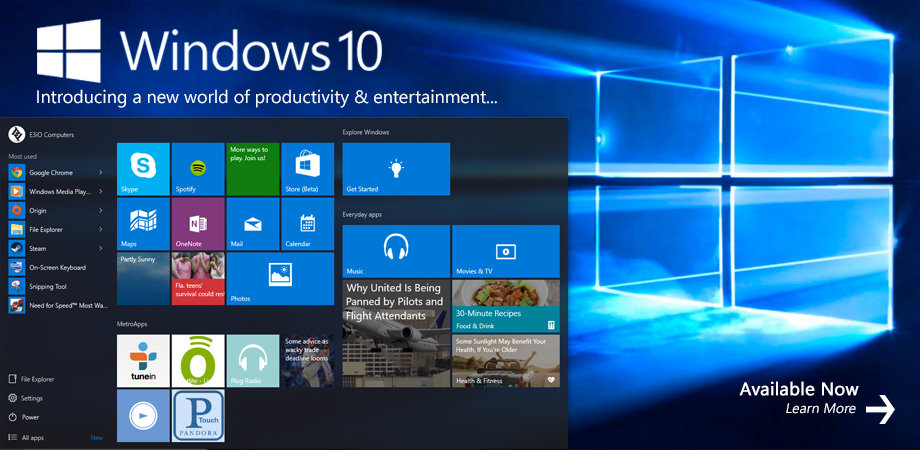Image resolution: width=920 pixels, height=450 pixels.
Task: Click the Steam icon in Most used
Action: tap(16, 248)
